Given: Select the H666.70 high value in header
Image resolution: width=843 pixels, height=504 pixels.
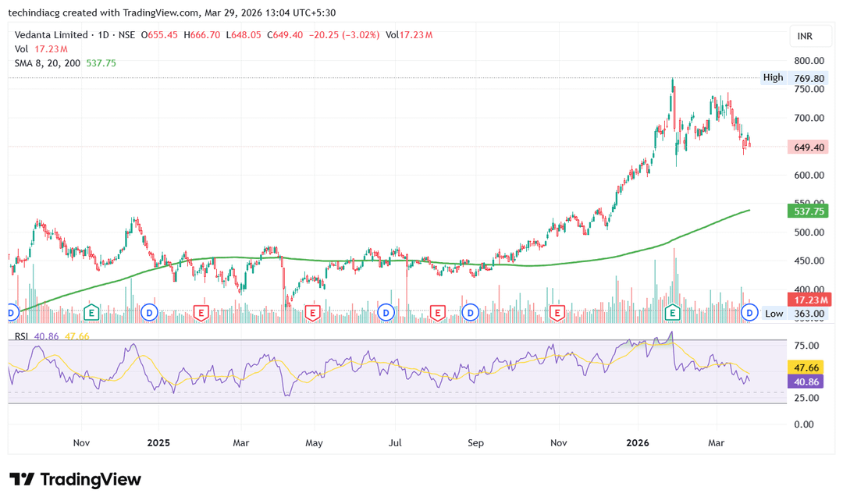Looking at the screenshot, I should click(202, 35).
